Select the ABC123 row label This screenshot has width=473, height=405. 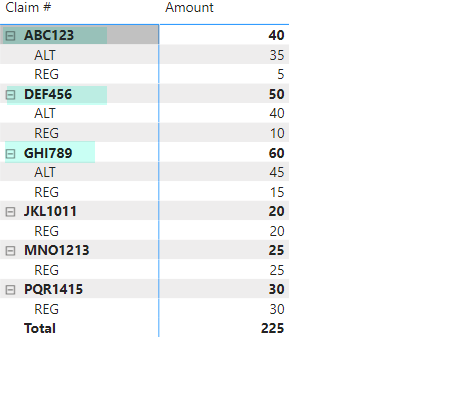tap(49, 35)
